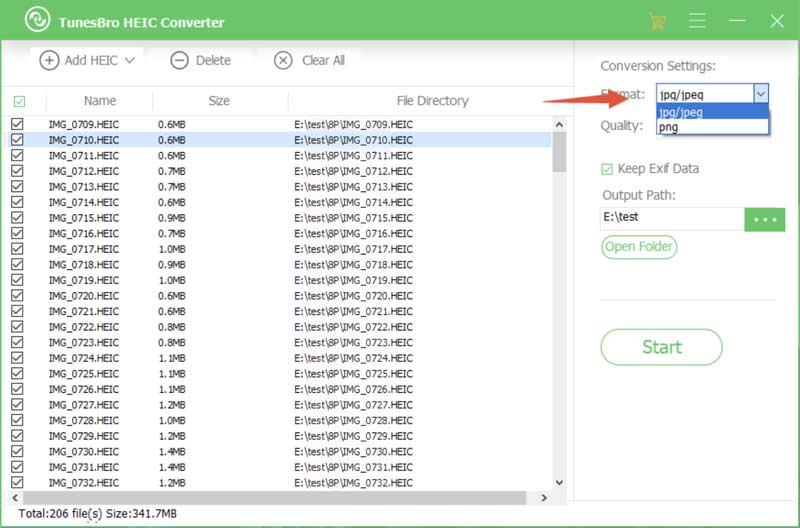
Task: Open the Format dropdown arrow
Action: pyautogui.click(x=761, y=94)
